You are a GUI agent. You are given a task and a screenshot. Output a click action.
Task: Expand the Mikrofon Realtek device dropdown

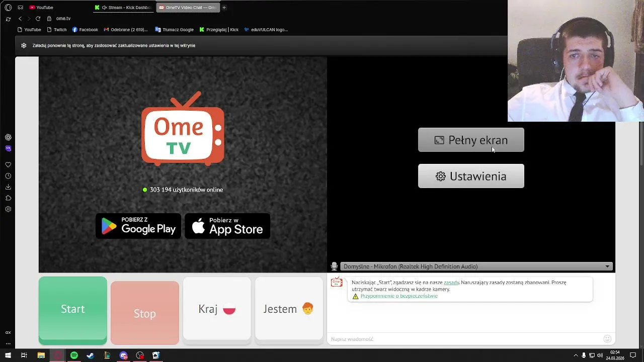click(476, 266)
